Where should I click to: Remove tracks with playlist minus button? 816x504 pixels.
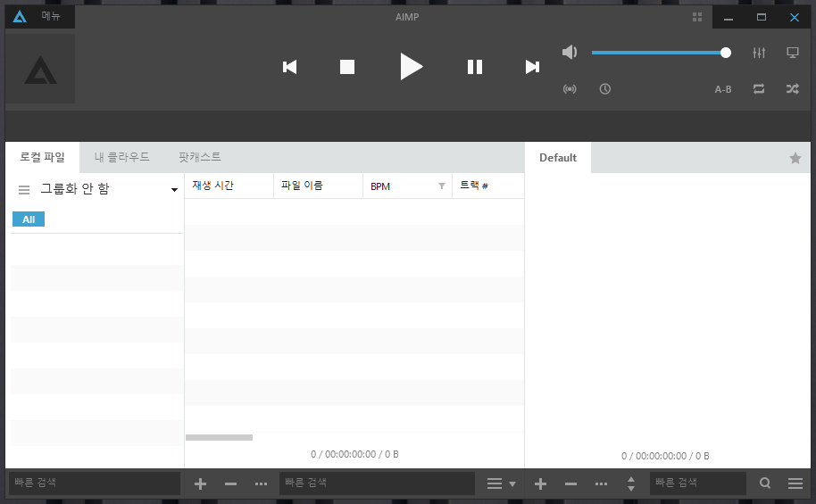point(570,483)
